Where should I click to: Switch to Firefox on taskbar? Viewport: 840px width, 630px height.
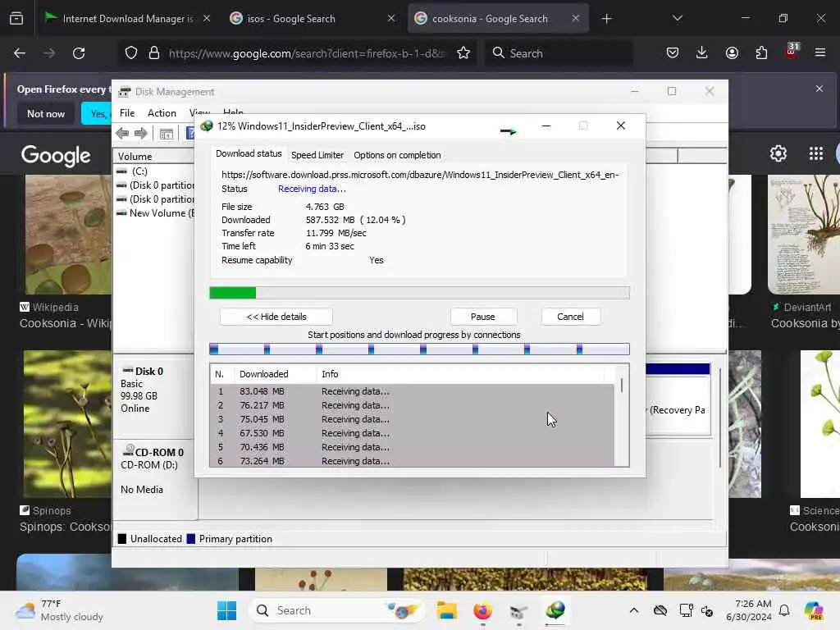(482, 610)
